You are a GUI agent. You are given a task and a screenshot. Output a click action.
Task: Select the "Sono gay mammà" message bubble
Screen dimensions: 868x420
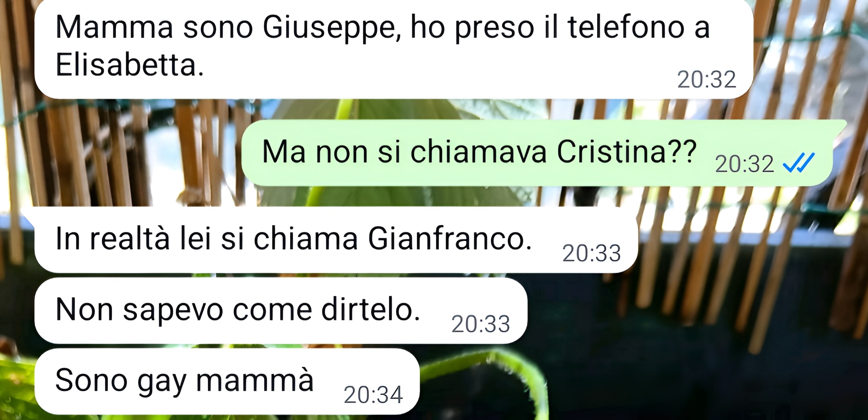(x=227, y=381)
